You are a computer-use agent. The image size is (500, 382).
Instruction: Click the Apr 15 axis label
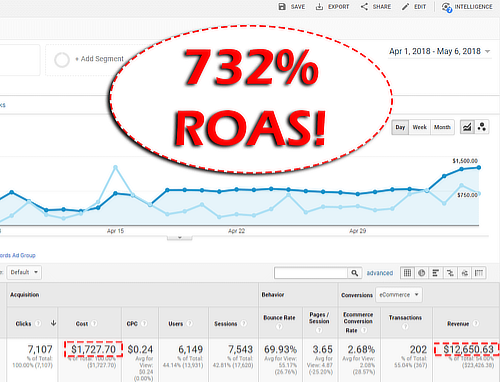point(115,231)
